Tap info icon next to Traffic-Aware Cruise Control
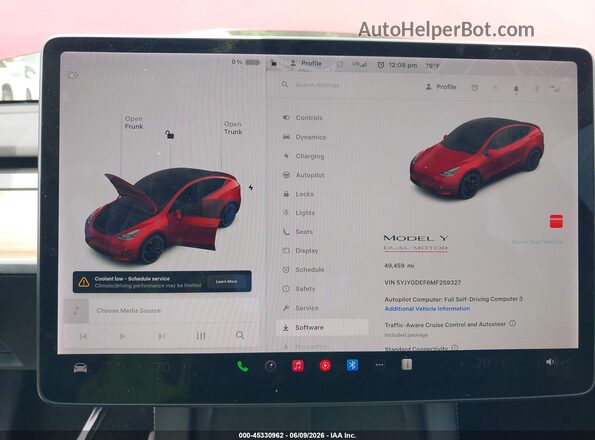Viewport: 595px width, 440px height. 512,324
